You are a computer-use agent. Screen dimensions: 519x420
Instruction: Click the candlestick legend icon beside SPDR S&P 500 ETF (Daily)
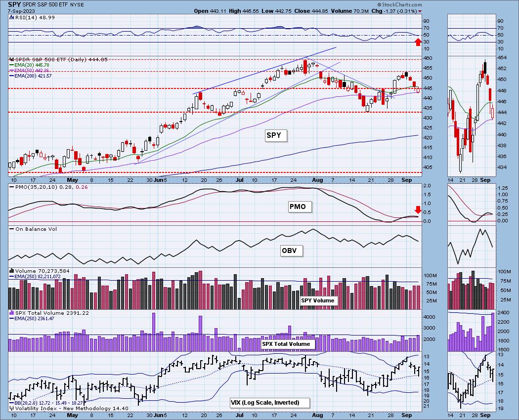point(11,60)
